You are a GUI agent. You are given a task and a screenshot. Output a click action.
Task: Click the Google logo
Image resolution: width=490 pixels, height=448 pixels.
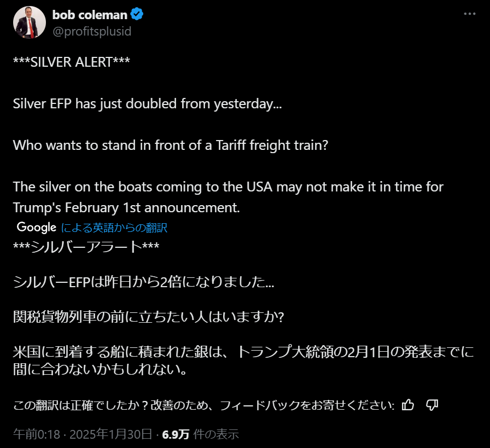click(x=37, y=227)
